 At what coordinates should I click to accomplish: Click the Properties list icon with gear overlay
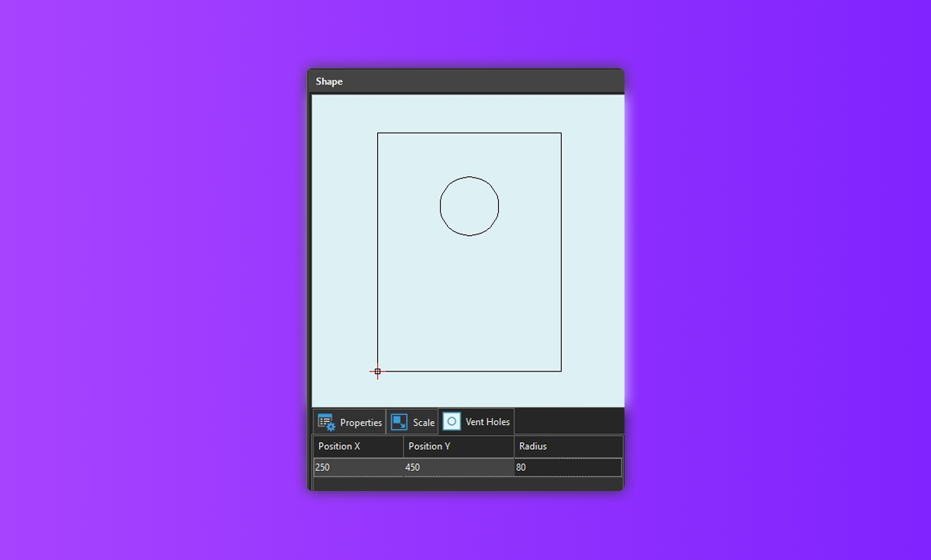[x=327, y=421]
